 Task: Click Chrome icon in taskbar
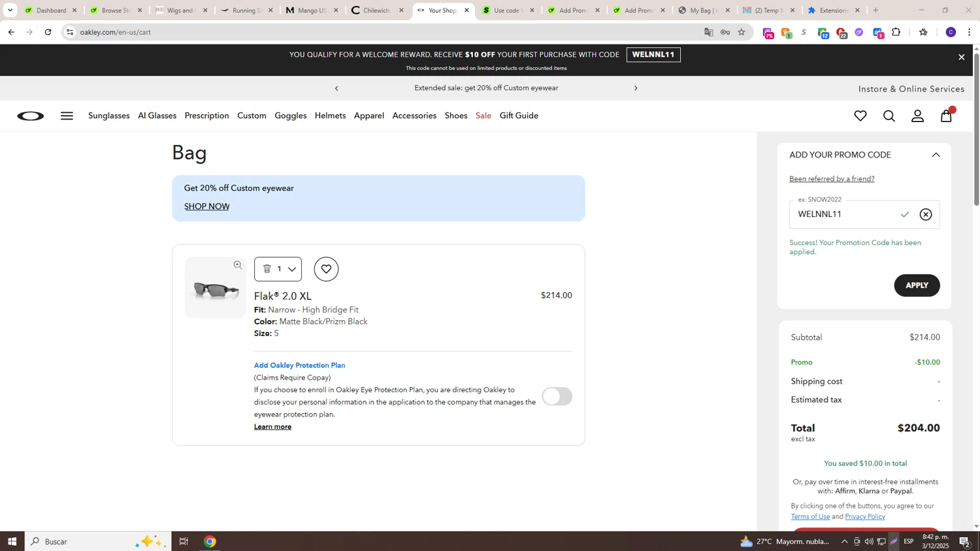[x=210, y=541]
